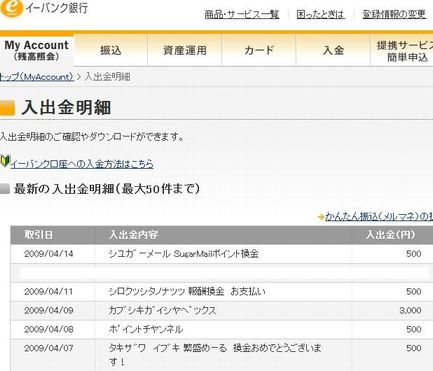433x371 pixels.
Task: Click 500 amount in 2009/04/11 row
Action: pyautogui.click(x=414, y=292)
